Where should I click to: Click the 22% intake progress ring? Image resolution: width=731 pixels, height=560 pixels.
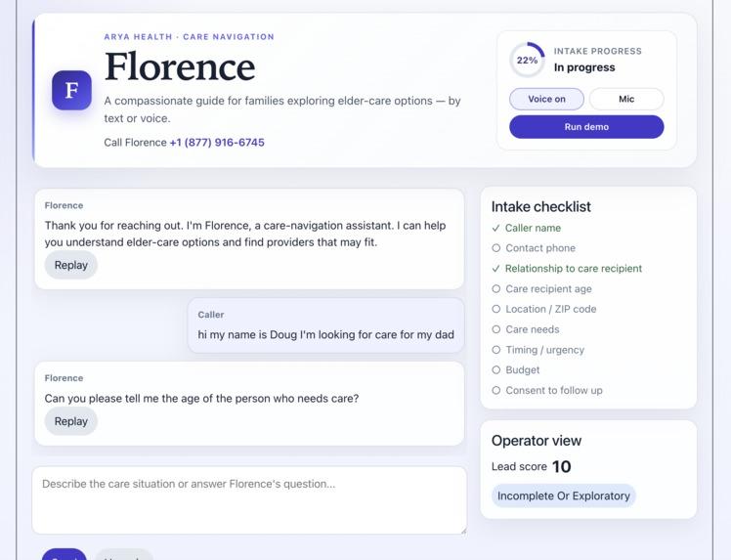click(527, 60)
